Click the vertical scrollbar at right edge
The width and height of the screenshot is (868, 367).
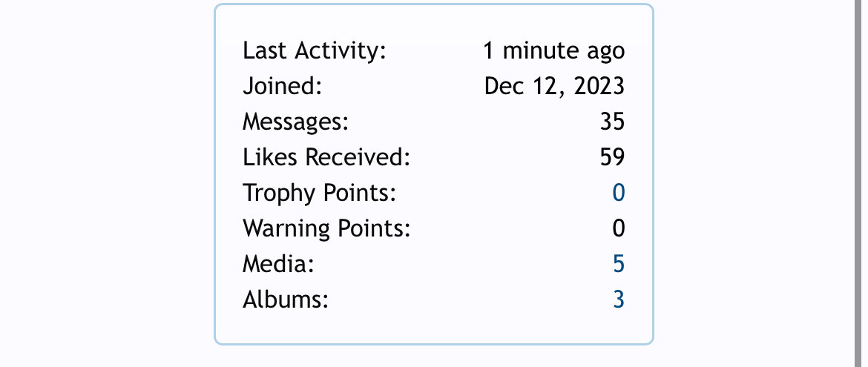point(861,183)
